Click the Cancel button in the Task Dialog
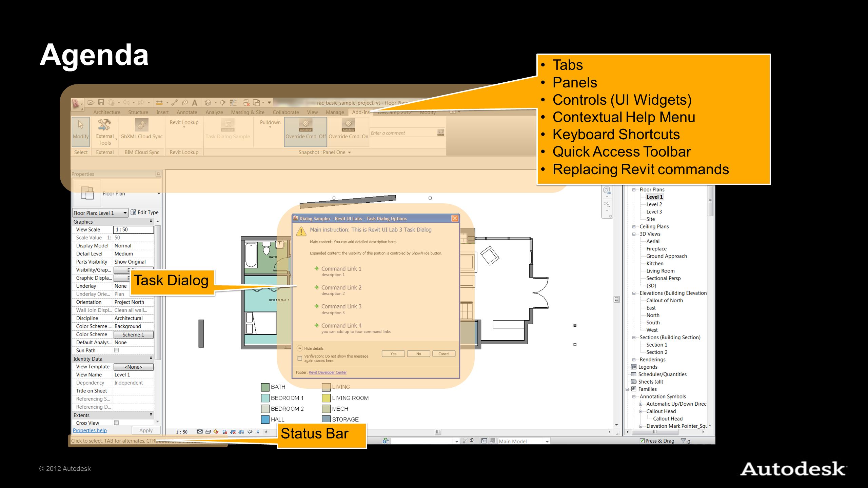Screen dimensions: 868x488 tap(444, 354)
